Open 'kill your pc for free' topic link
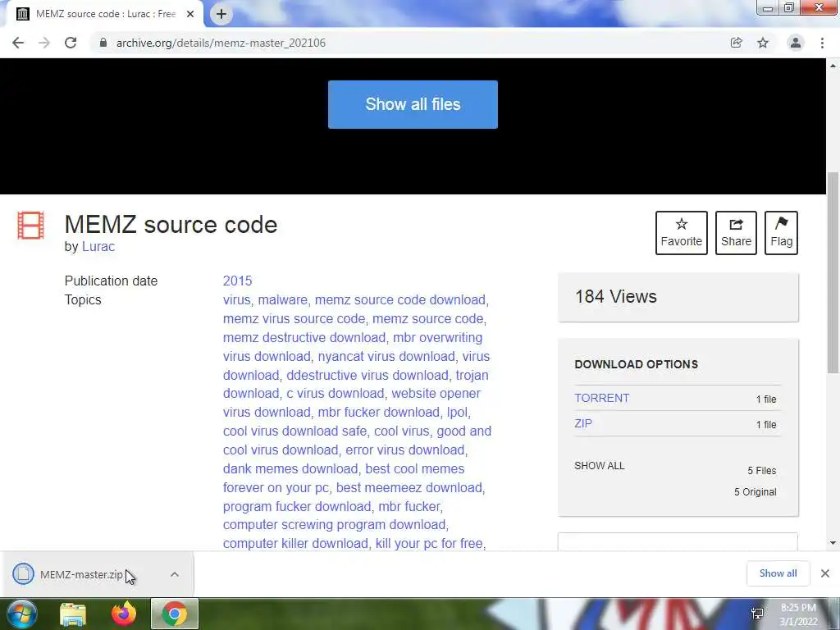Viewport: 840px width, 630px height. 429,543
